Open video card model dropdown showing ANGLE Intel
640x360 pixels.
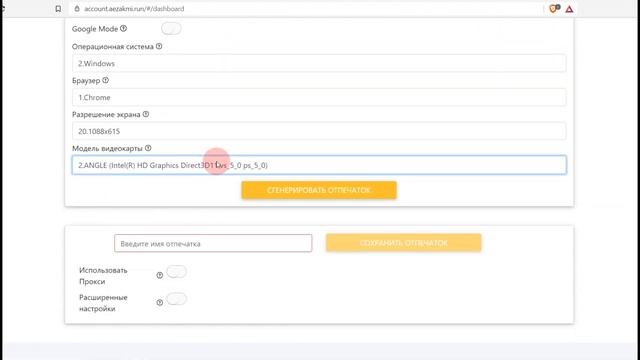tap(319, 165)
